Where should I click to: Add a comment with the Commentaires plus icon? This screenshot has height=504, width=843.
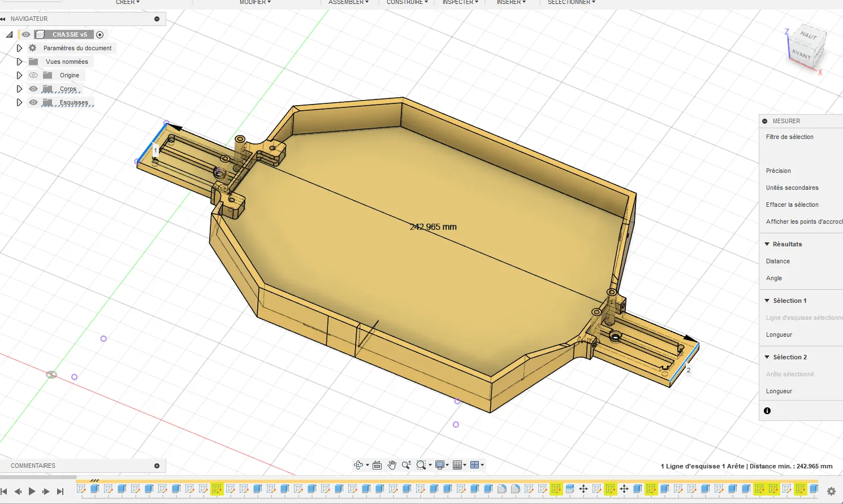point(157,466)
